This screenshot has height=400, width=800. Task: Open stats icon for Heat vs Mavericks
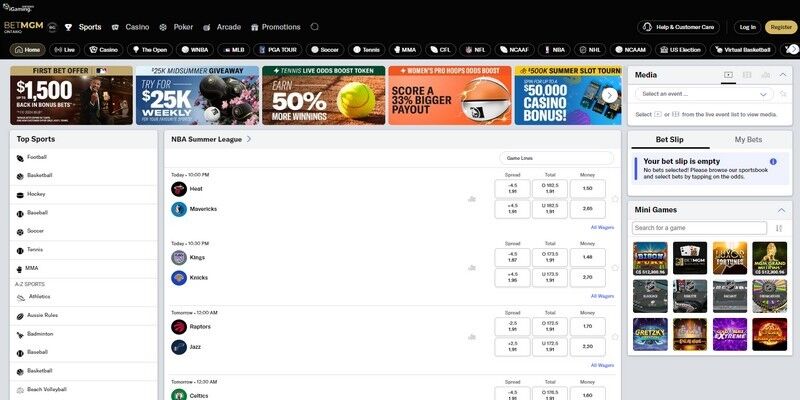pos(471,198)
